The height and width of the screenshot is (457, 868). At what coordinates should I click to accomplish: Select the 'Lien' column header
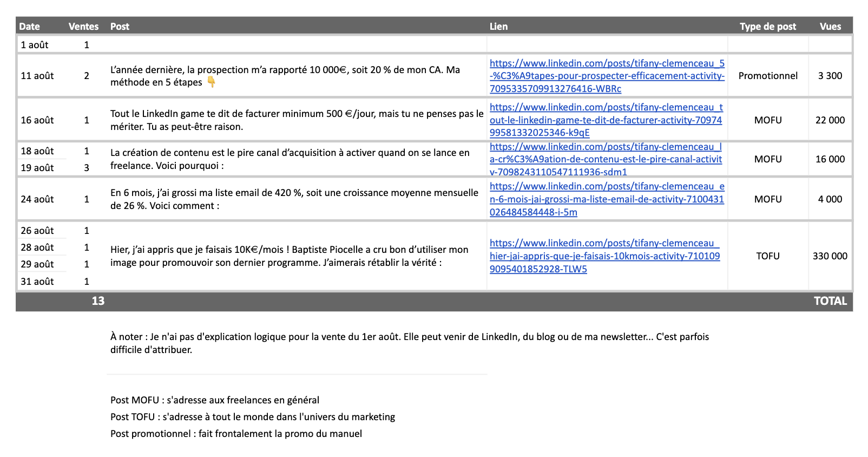[498, 27]
